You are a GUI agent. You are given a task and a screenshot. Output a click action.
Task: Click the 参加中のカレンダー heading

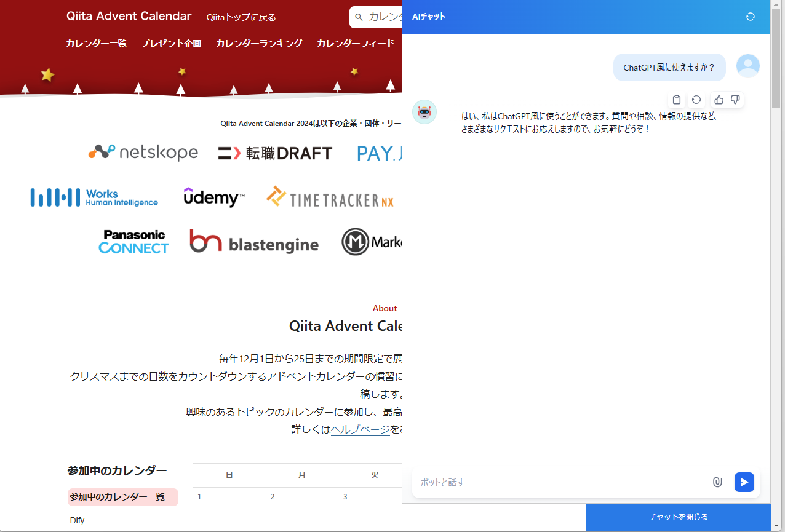(117, 470)
